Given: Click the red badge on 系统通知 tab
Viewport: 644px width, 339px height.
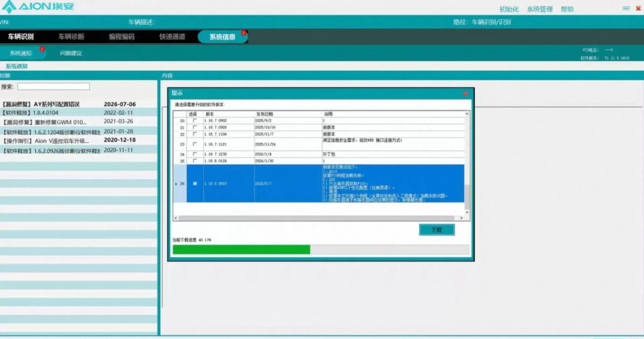Looking at the screenshot, I should [x=42, y=49].
